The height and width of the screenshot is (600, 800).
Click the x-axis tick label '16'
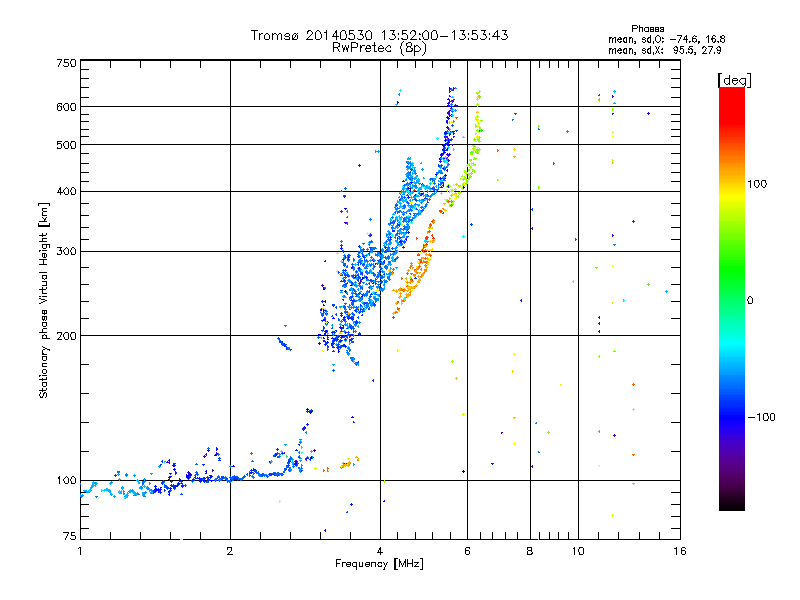pyautogui.click(x=680, y=551)
